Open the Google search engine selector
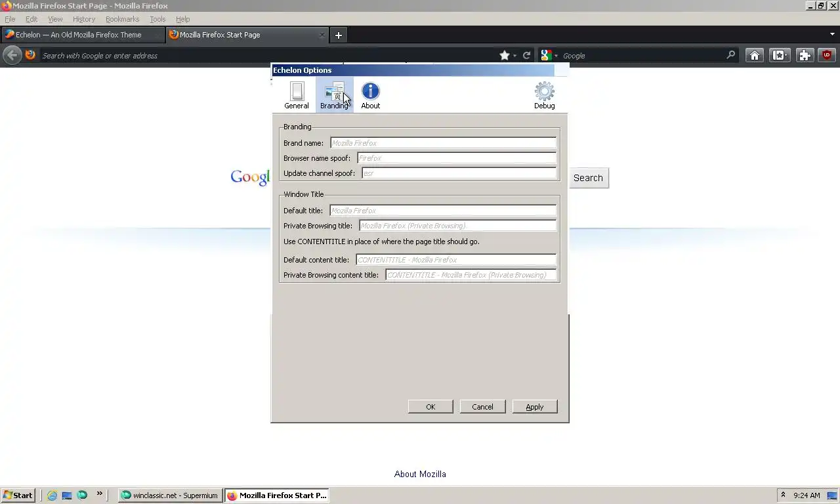Screen dimensions: 840x504 point(549,55)
